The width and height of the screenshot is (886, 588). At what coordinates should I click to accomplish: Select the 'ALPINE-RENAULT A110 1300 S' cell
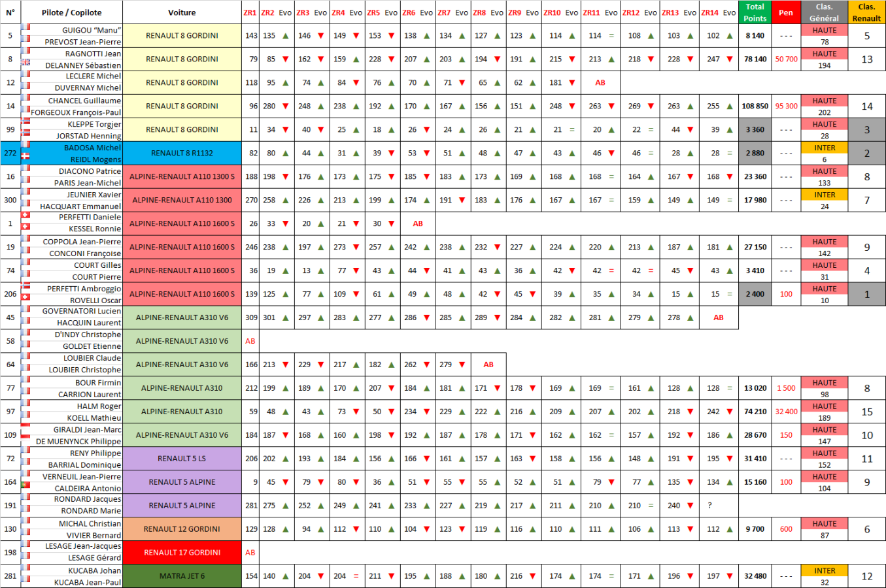coord(182,177)
